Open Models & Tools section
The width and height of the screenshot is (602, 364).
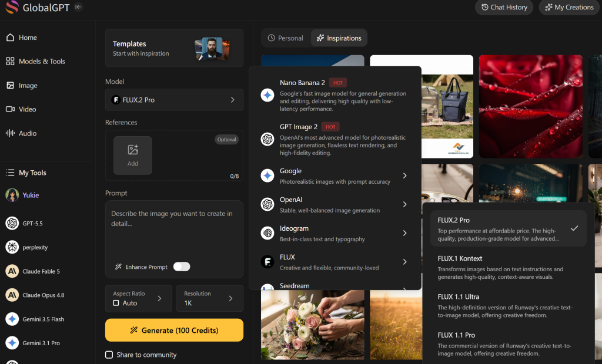[x=35, y=62]
